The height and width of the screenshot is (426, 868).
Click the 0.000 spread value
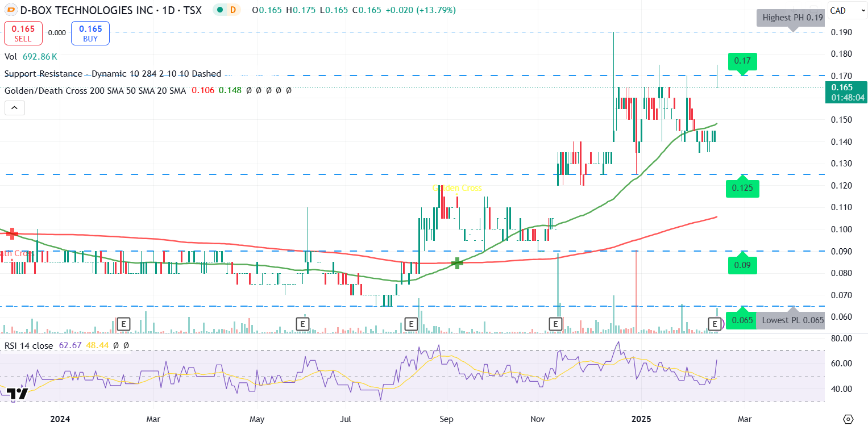tap(57, 33)
